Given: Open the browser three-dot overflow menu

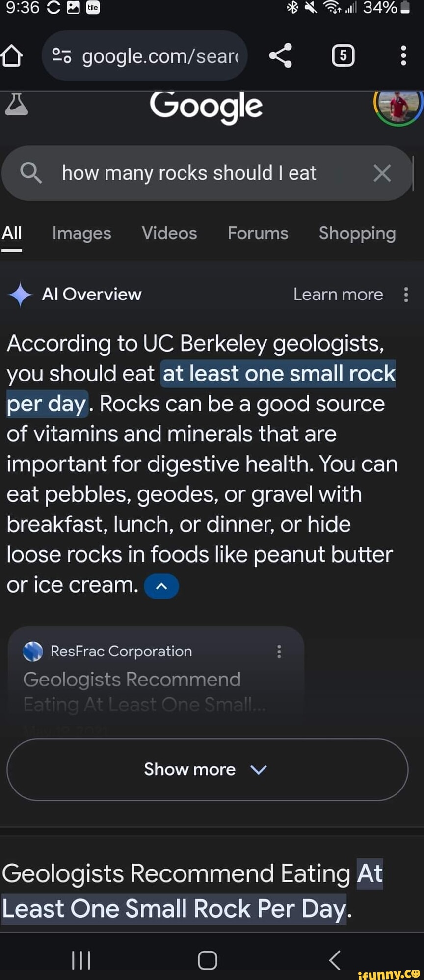Looking at the screenshot, I should pos(403,55).
